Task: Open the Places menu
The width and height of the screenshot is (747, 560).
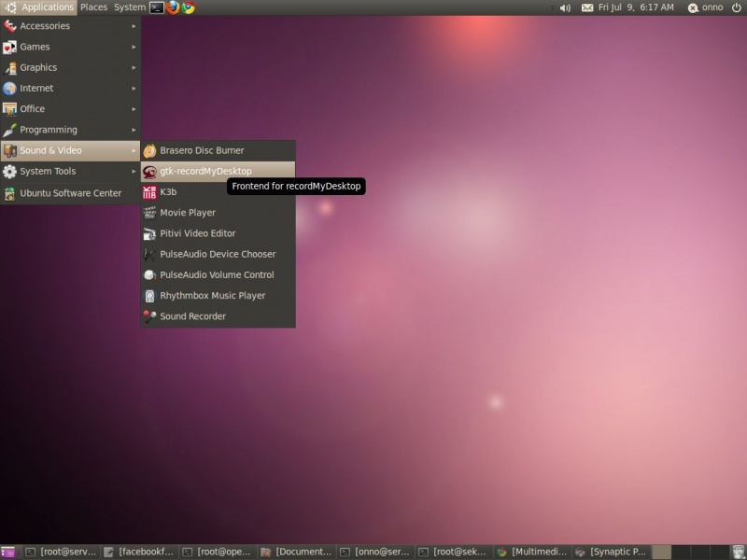Action: pos(93,7)
